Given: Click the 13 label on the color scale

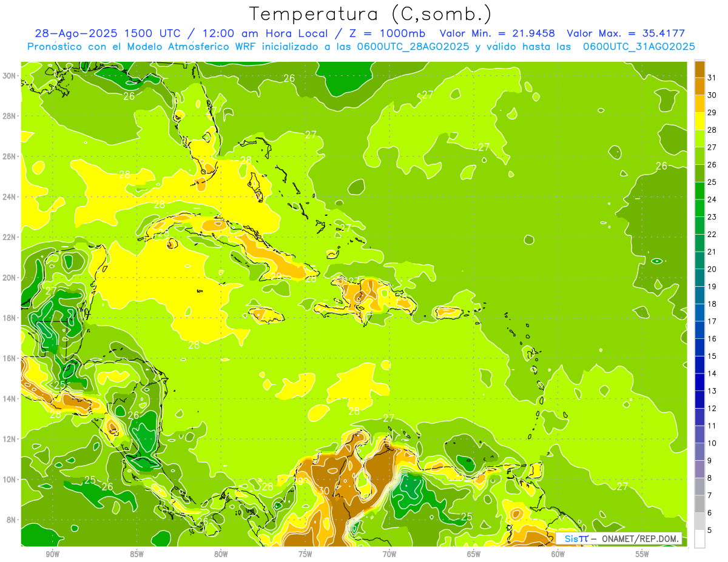Looking at the screenshot, I should tap(712, 391).
